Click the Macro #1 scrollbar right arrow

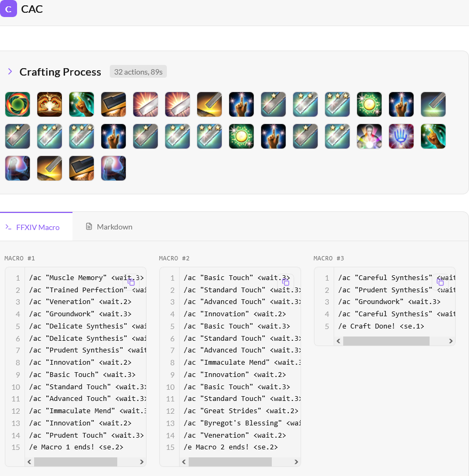(142, 462)
